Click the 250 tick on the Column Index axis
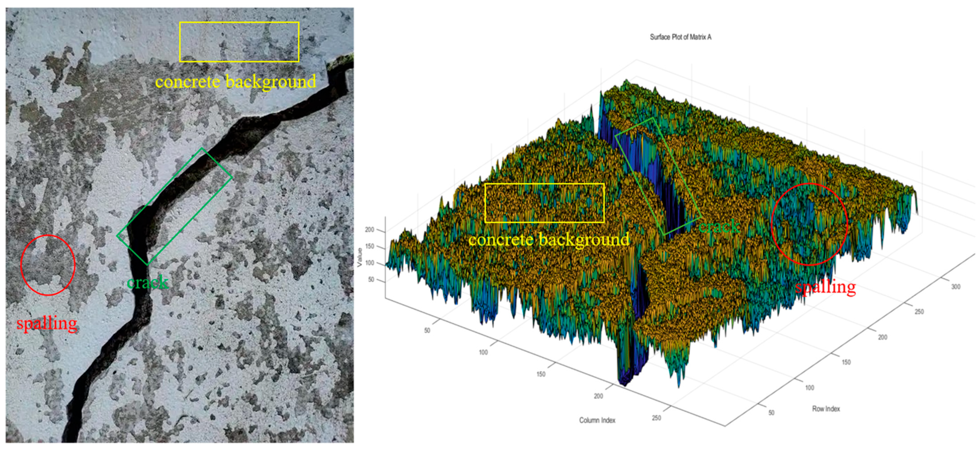Viewport: 980px width, 450px height. tap(656, 418)
